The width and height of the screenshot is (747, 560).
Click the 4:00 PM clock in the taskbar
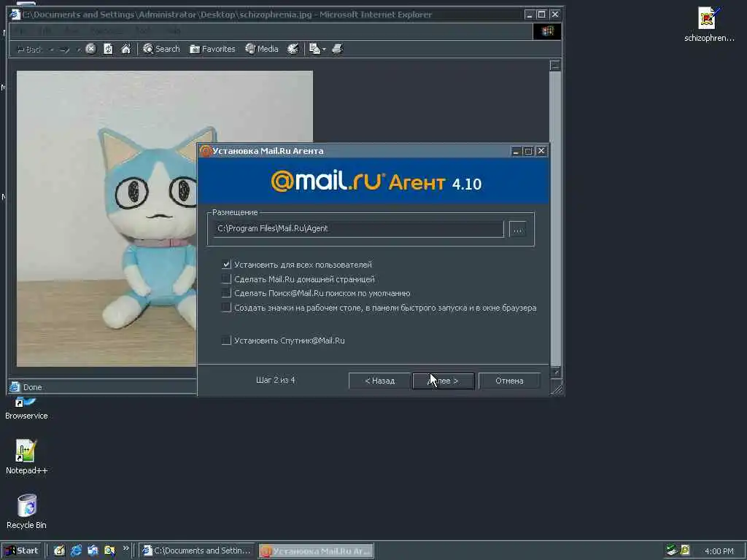pos(719,551)
